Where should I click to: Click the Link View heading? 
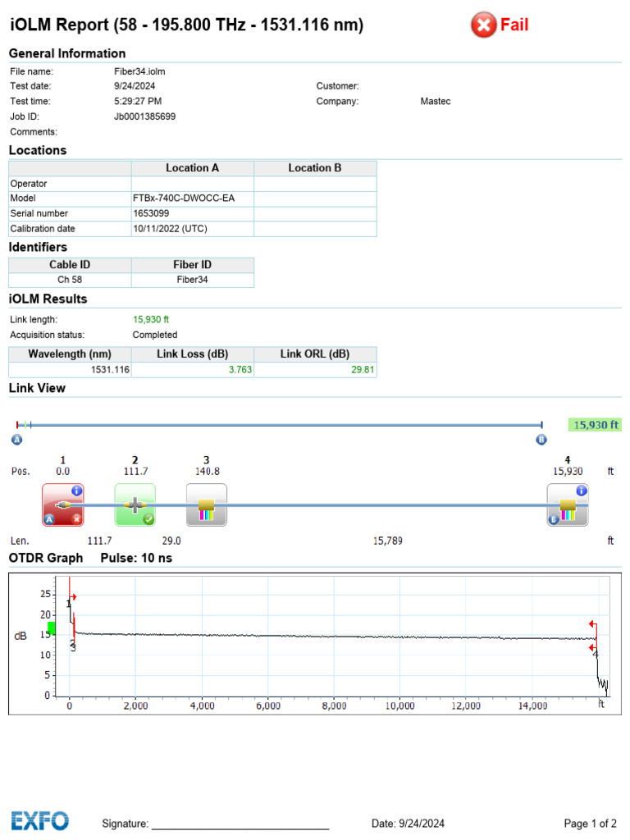coord(37,388)
